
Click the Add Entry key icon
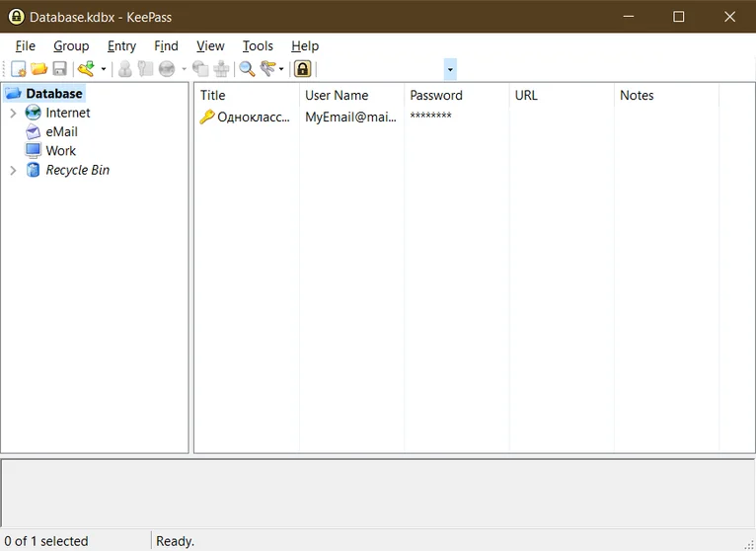point(86,69)
